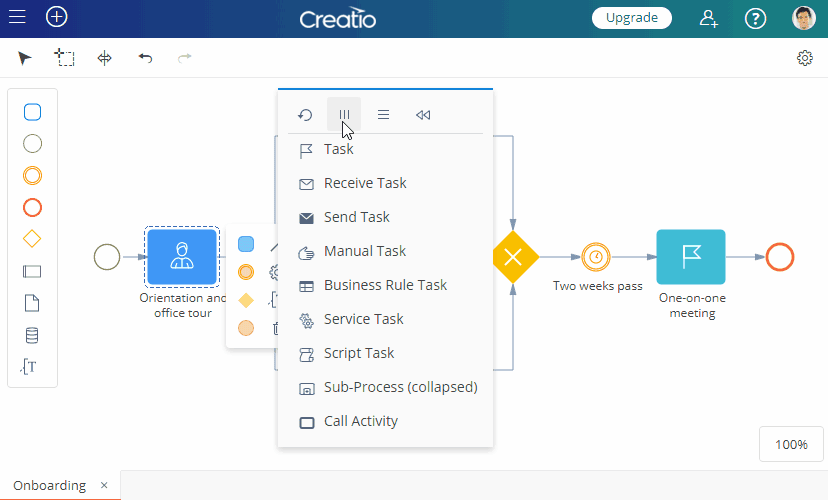Select the start event circle on canvas

coord(107,257)
